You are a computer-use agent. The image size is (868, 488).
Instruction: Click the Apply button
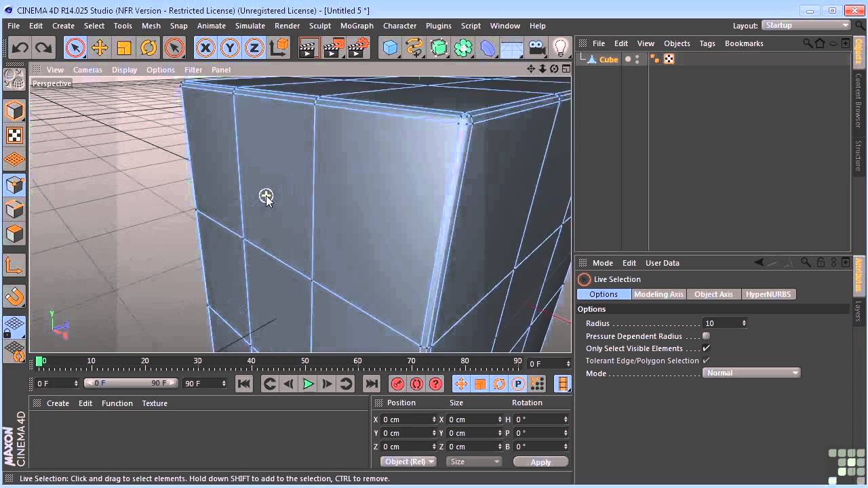coord(540,462)
